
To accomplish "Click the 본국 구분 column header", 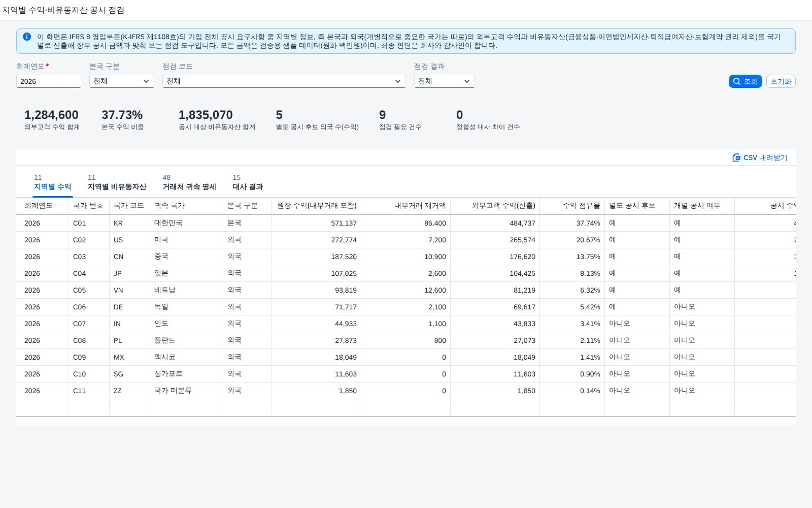I will click(x=248, y=206).
